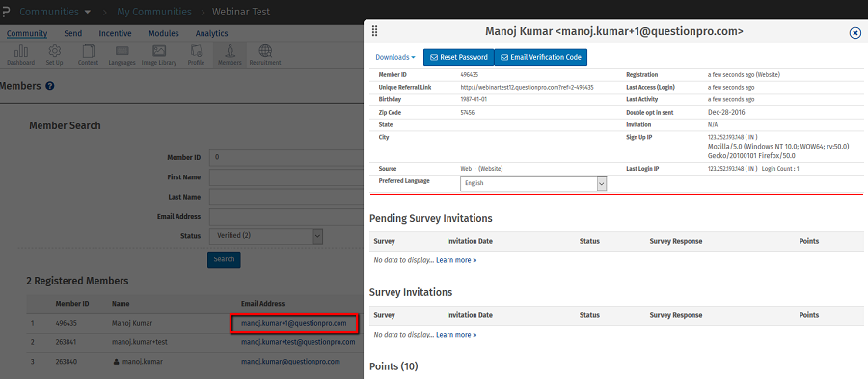868x379 pixels.
Task: Open the Preferred Language English dropdown
Action: [x=533, y=183]
